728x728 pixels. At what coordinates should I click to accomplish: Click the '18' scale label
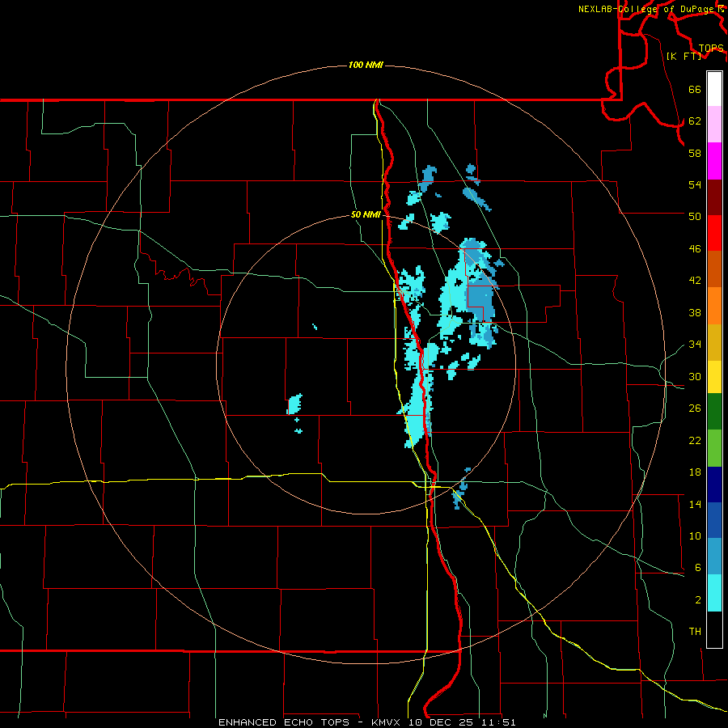(x=695, y=472)
